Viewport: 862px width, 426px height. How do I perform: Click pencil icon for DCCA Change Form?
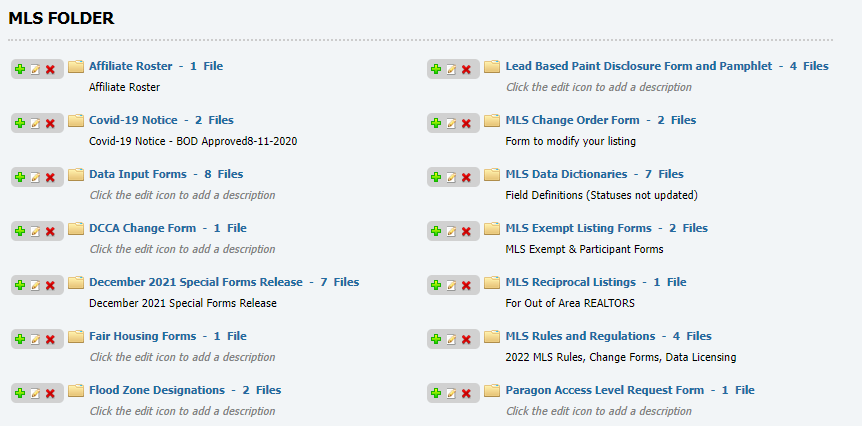[x=35, y=231]
